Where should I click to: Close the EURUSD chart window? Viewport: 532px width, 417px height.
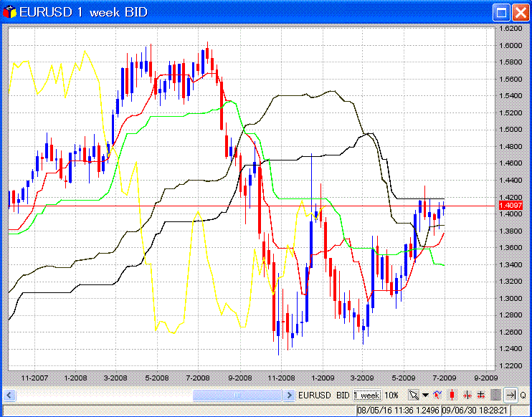(521, 13)
